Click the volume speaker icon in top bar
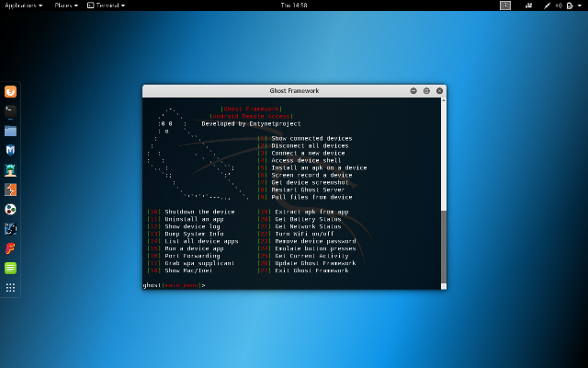Image resolution: width=588 pixels, height=368 pixels. click(559, 6)
